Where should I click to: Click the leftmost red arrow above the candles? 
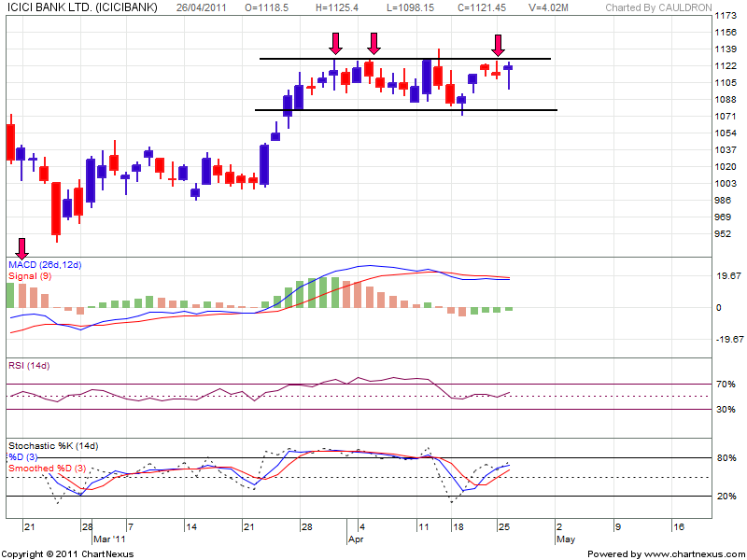coord(335,43)
